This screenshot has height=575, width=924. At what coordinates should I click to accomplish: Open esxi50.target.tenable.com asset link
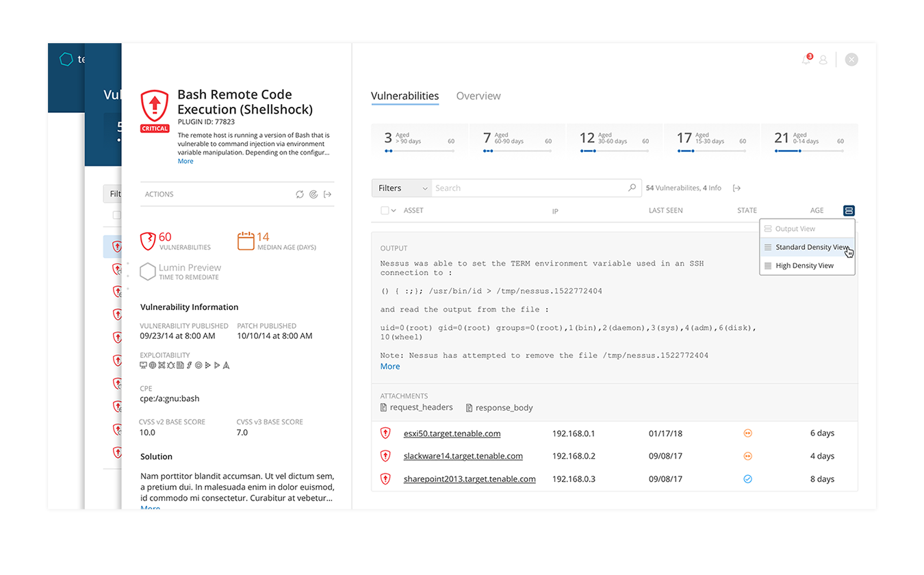452,433
